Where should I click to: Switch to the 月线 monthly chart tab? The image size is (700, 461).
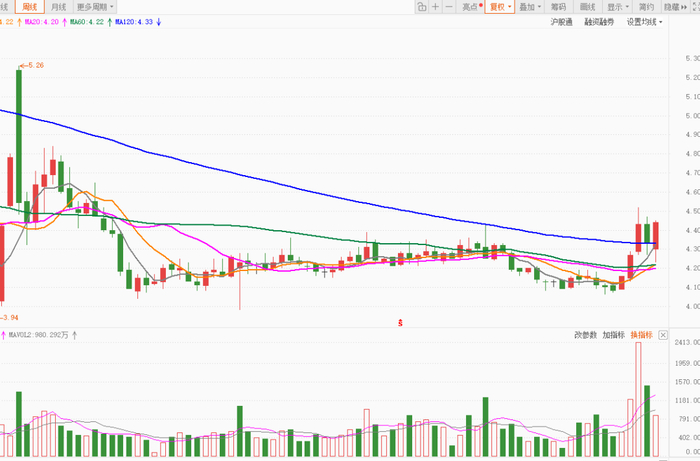58,7
